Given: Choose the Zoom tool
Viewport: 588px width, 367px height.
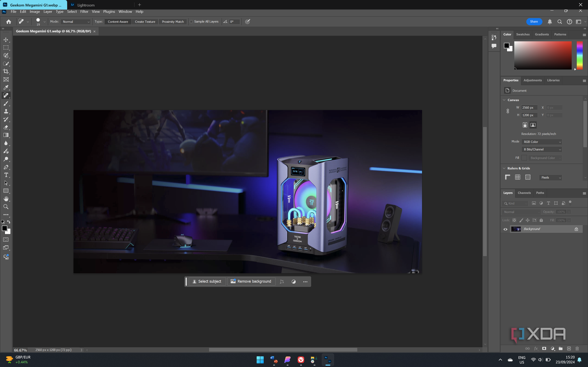Looking at the screenshot, I should coord(6,207).
